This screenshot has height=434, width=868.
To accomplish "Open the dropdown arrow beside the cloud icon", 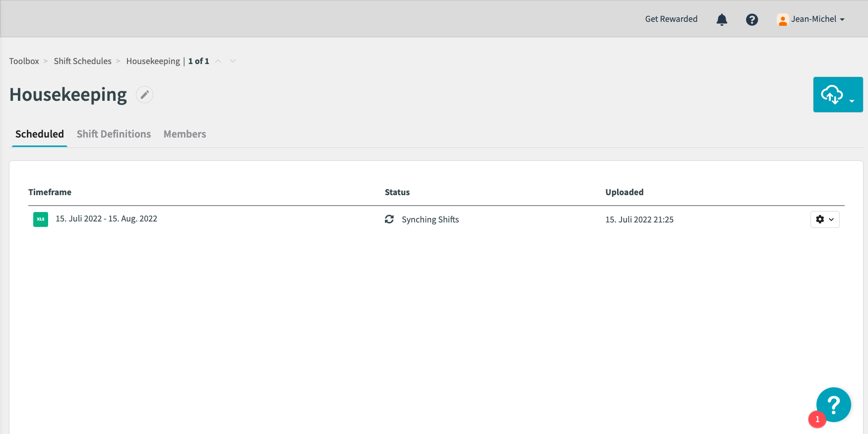I will click(852, 101).
